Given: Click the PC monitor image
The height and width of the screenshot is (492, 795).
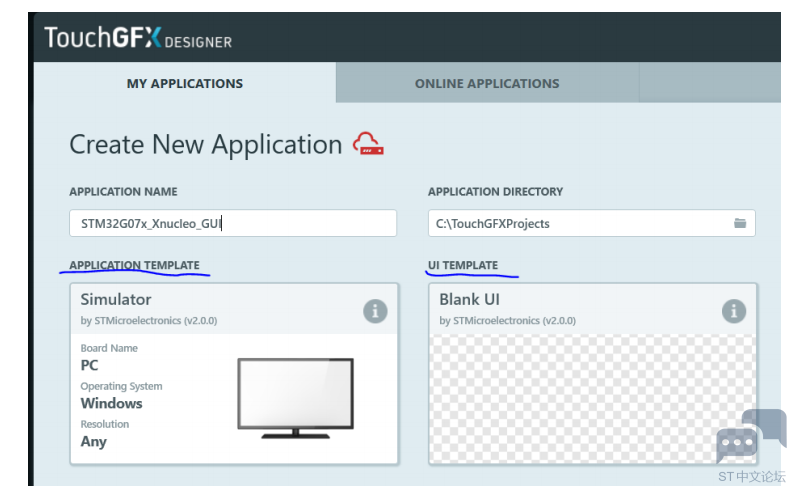Looking at the screenshot, I should pos(296,398).
